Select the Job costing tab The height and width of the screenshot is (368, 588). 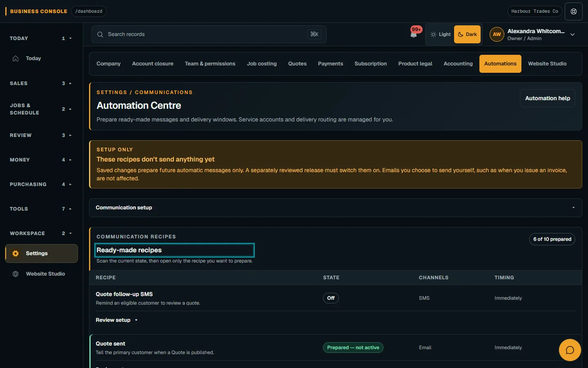pyautogui.click(x=262, y=64)
